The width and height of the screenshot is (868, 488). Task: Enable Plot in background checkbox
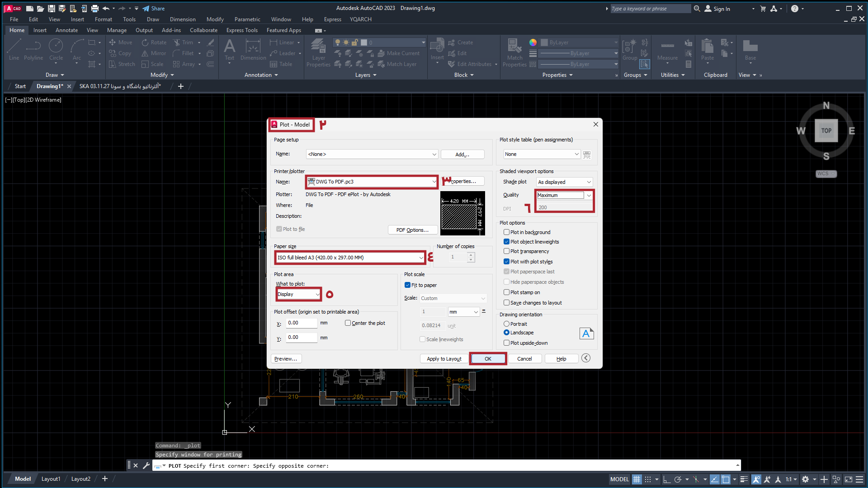tap(507, 232)
